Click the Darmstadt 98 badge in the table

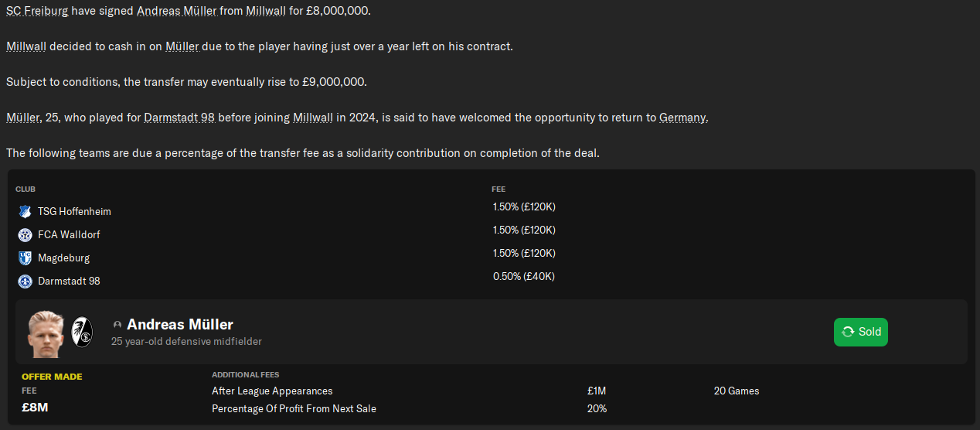click(x=25, y=282)
